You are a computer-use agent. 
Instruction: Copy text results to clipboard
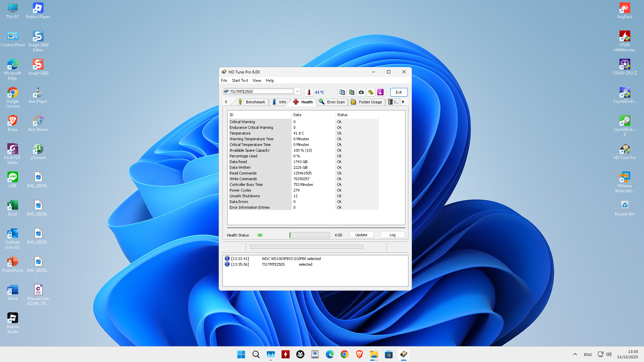point(342,92)
